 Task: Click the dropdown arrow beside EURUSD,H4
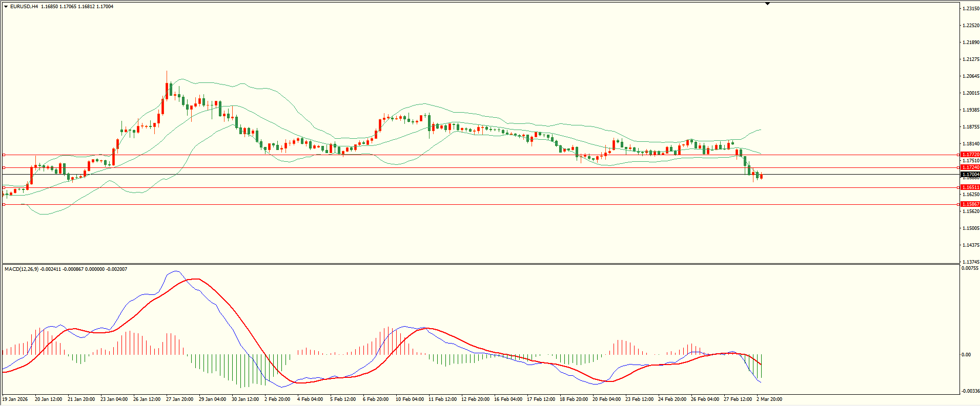click(x=6, y=7)
